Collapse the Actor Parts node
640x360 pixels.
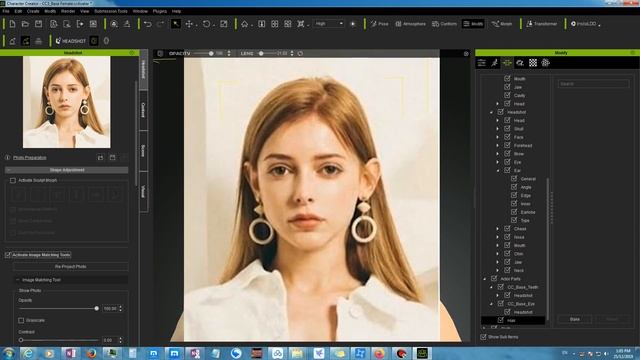485,279
